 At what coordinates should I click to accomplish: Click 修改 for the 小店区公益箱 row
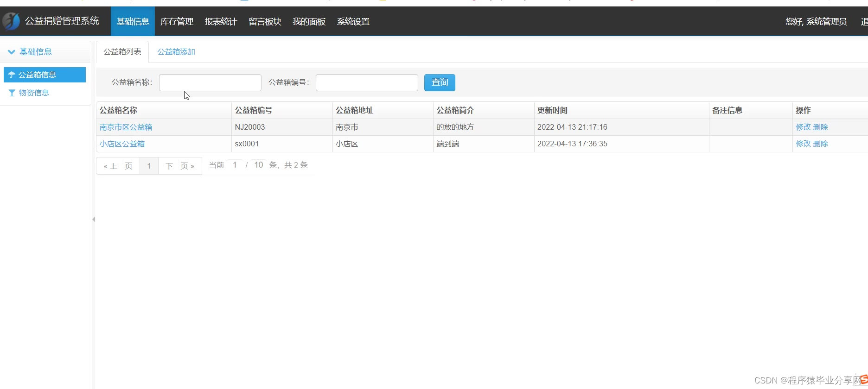tap(803, 144)
